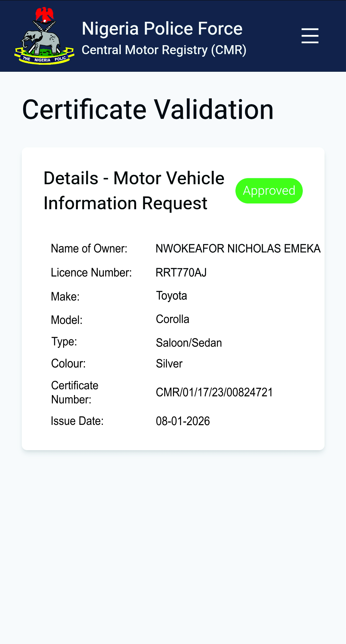Click the Central Motor Registry (CMR) subtitle
The image size is (346, 644).
[x=164, y=50]
